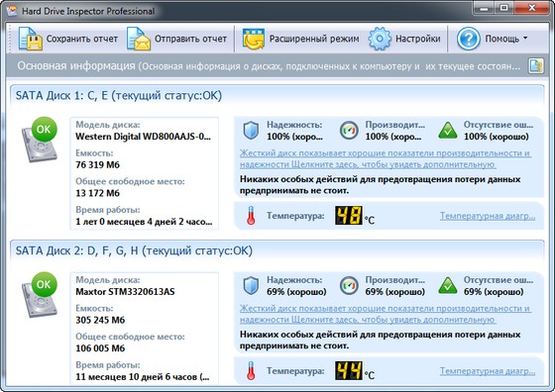Click Disk 1 temperature 48 display
The width and height of the screenshot is (555, 392).
click(x=349, y=215)
